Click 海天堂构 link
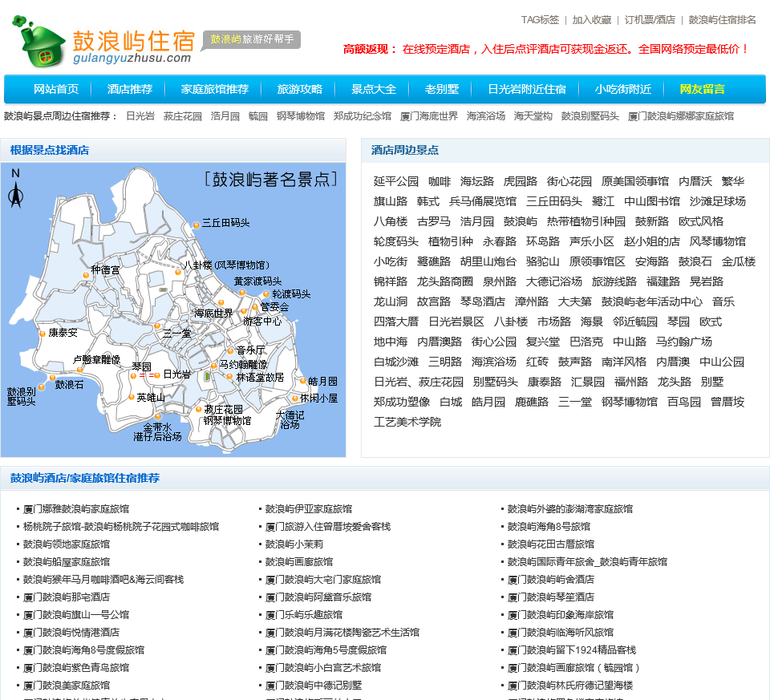Screen dimensions: 770x700 533,115
